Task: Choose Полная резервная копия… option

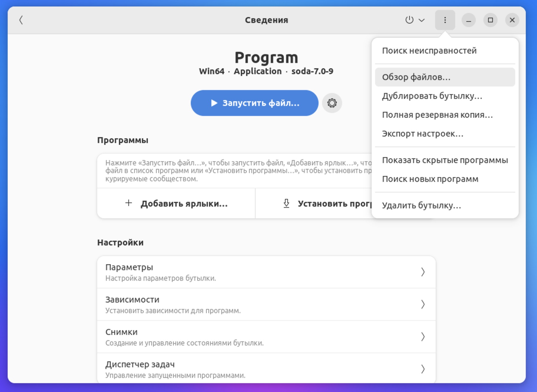Action: point(445,115)
